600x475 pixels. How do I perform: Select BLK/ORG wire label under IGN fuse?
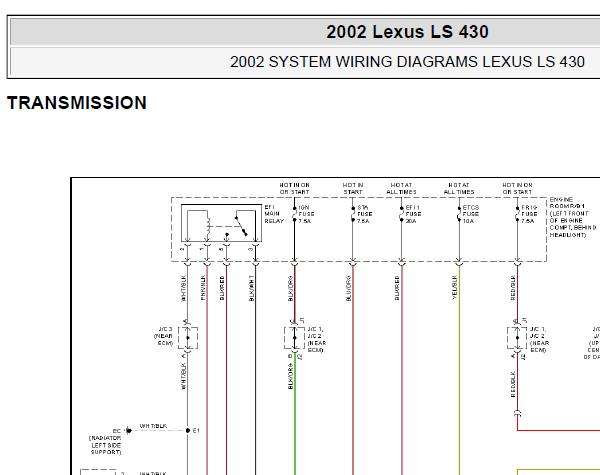click(290, 288)
